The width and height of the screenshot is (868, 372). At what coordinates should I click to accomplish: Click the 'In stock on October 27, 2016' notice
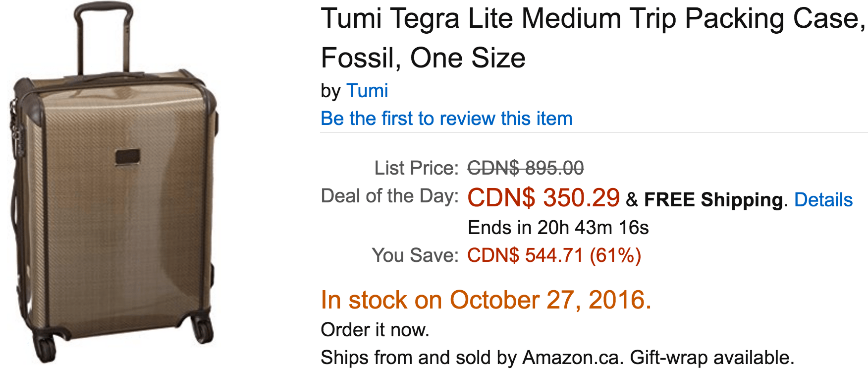486,300
